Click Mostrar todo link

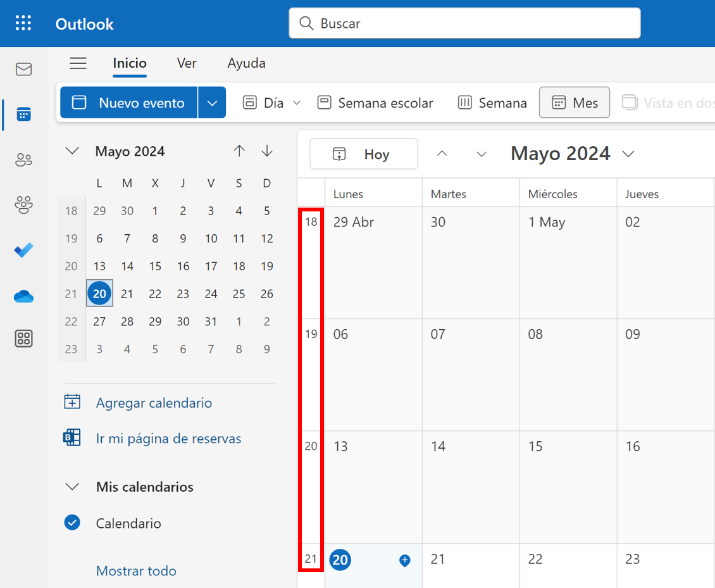[x=136, y=571]
